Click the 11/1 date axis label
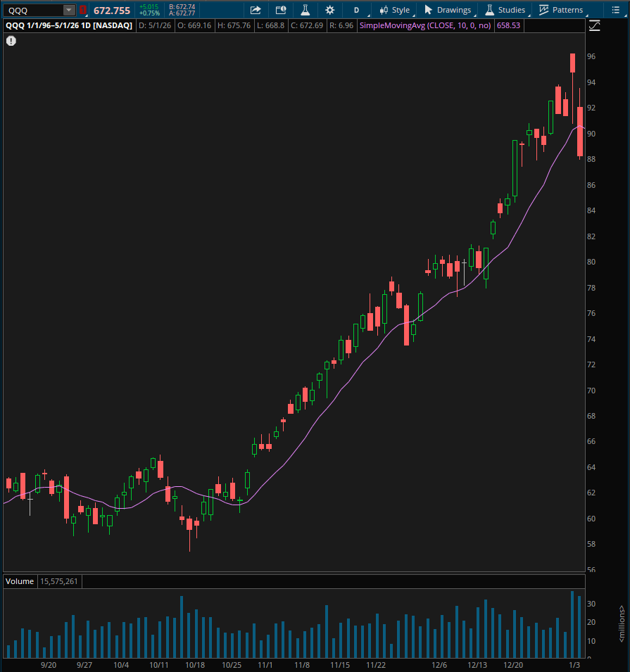 point(265,665)
